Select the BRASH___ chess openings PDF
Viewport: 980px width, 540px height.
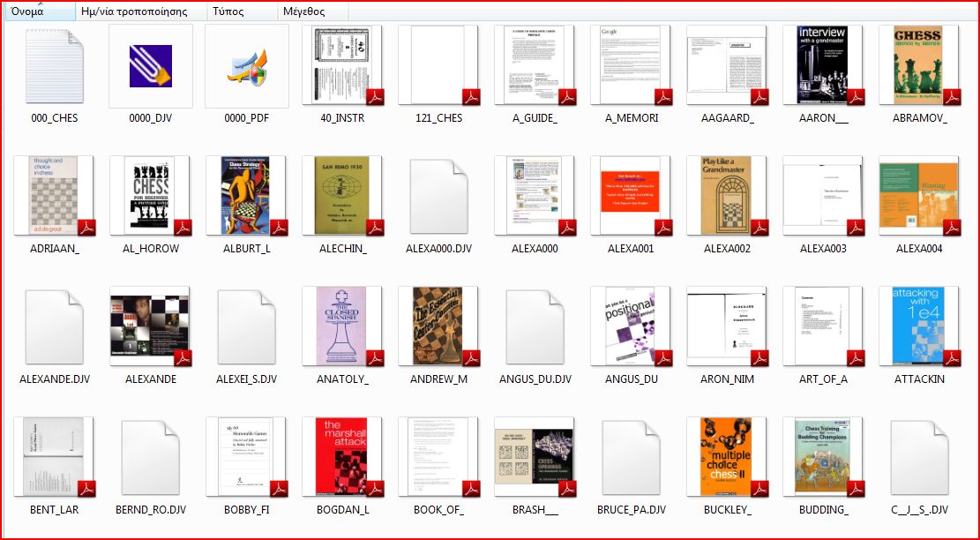(535, 457)
